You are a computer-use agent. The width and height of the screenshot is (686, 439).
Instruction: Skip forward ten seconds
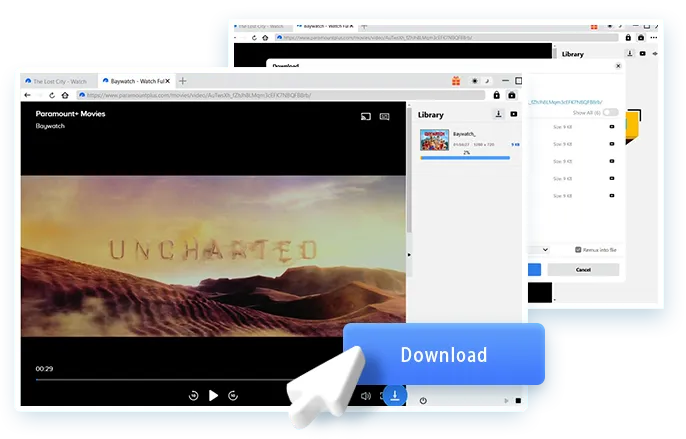point(233,396)
